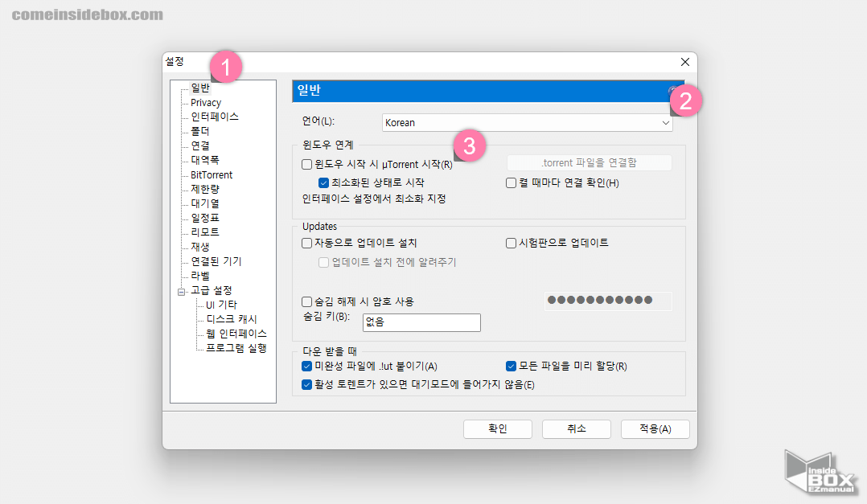Click the 숨김 키 input field

[421, 322]
